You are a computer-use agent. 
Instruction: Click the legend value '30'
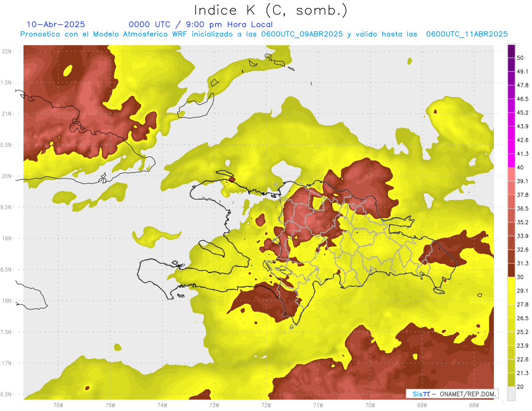tap(521, 277)
